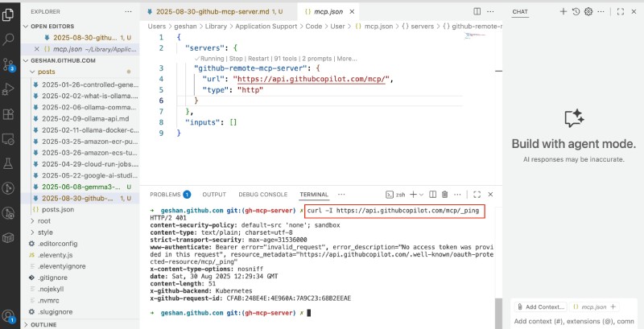Image resolution: width=644 pixels, height=329 pixels.
Task: Click Stop in MCP server code lens
Action: [236, 59]
